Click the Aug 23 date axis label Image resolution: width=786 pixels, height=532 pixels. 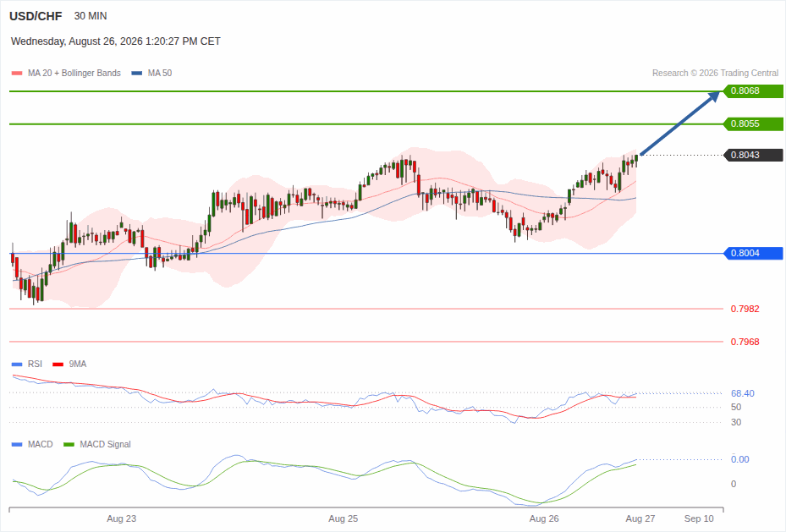point(121,519)
